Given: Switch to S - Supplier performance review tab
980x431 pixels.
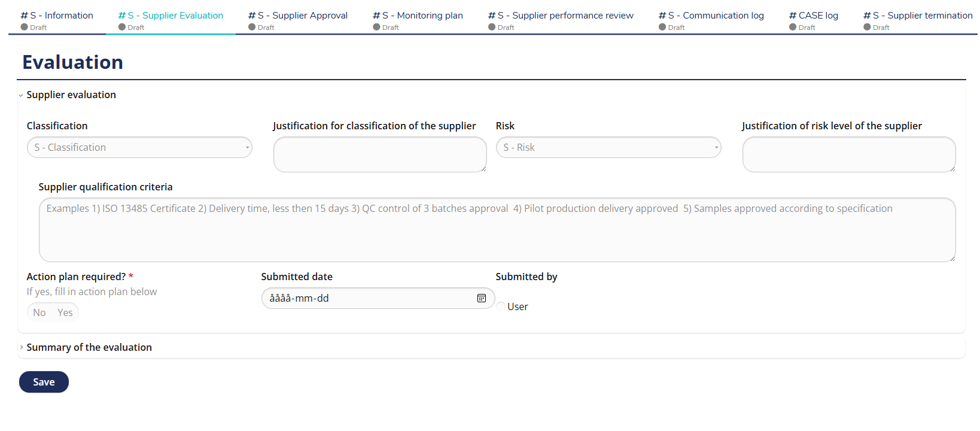Looking at the screenshot, I should pos(566,16).
